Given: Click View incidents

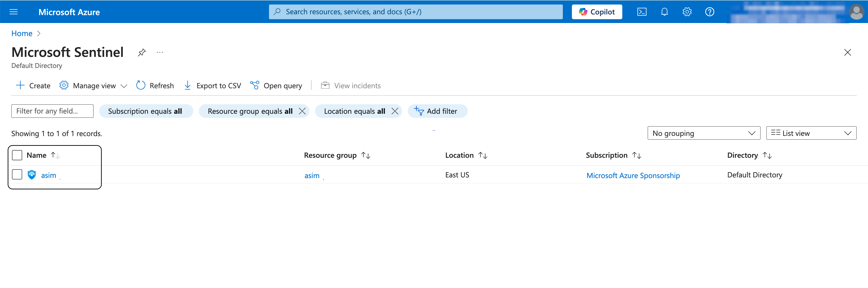Looking at the screenshot, I should coord(351,86).
